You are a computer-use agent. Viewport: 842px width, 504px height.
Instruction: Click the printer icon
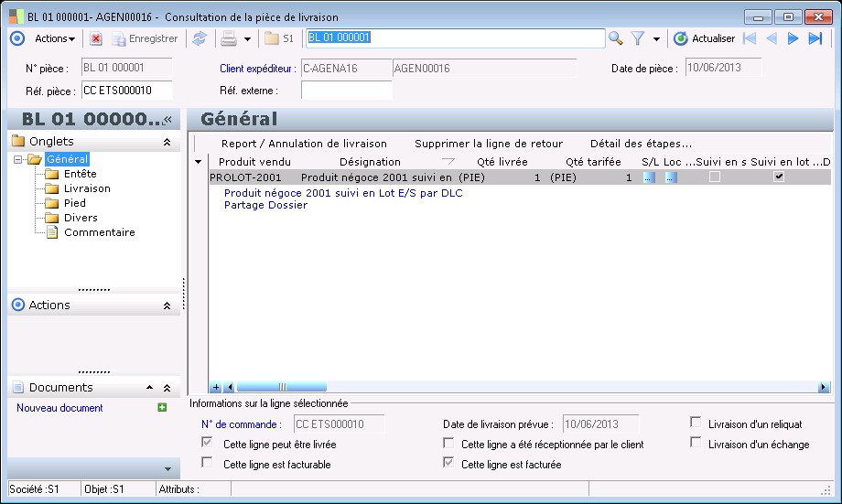tap(230, 38)
